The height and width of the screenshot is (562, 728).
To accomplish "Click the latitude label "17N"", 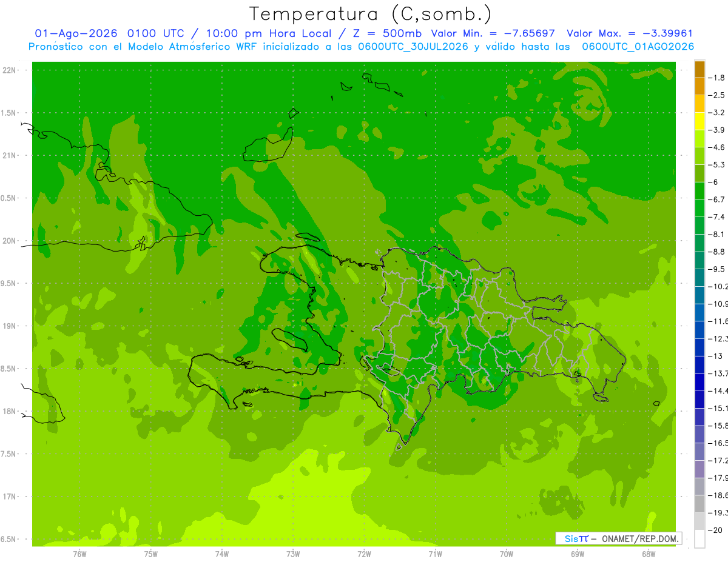I will [10, 497].
